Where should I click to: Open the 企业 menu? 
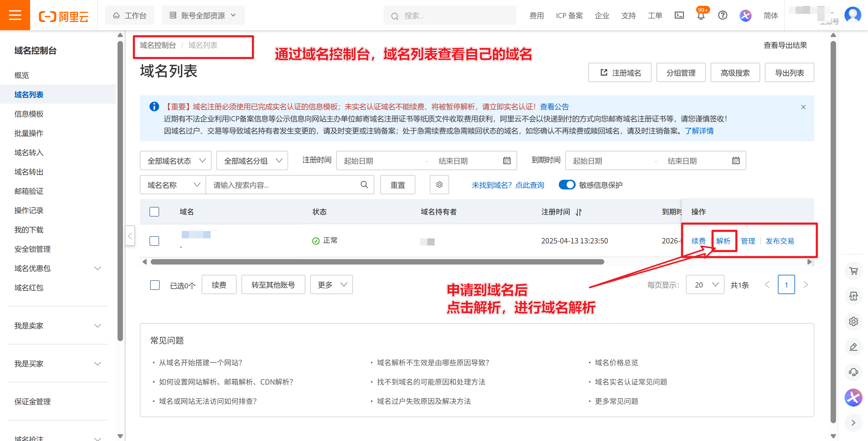602,15
